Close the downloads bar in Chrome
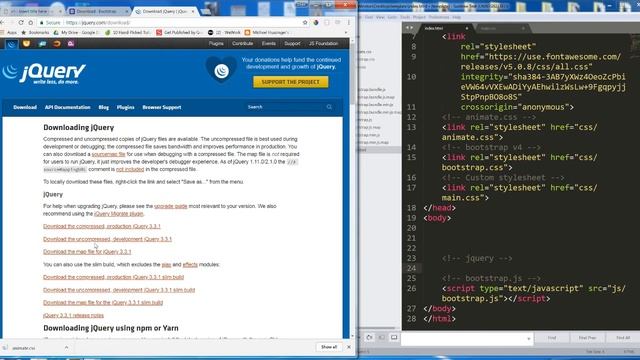The width and height of the screenshot is (640, 360). click(x=349, y=347)
